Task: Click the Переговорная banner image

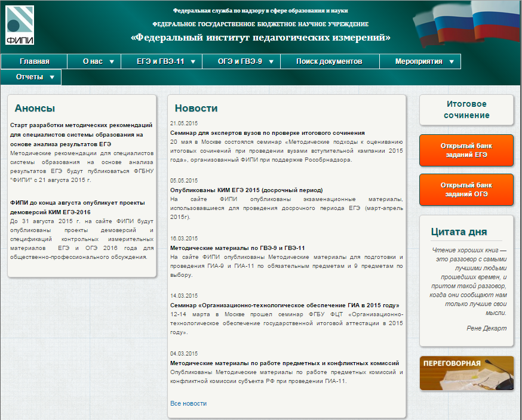Action: click(x=466, y=373)
